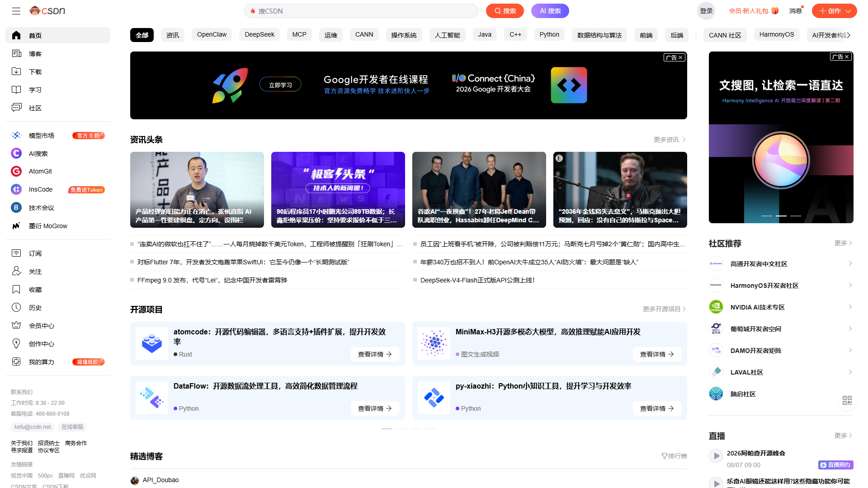
Task: Open LAVAL社区 row chevron
Action: [x=850, y=372]
